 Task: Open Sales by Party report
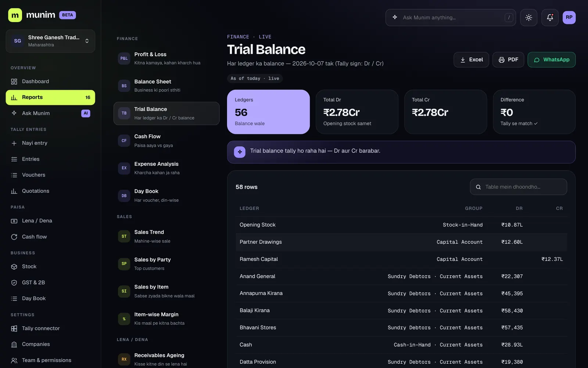(166, 264)
